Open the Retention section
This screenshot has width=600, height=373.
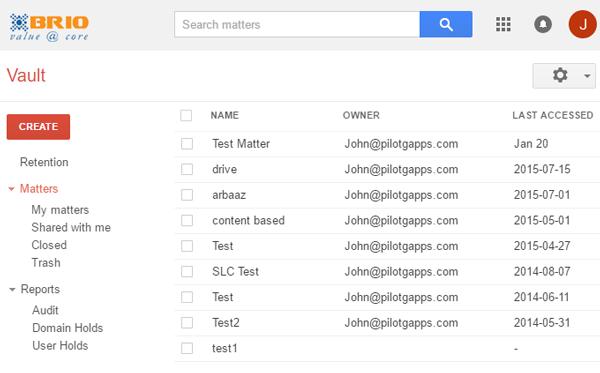pos(44,162)
